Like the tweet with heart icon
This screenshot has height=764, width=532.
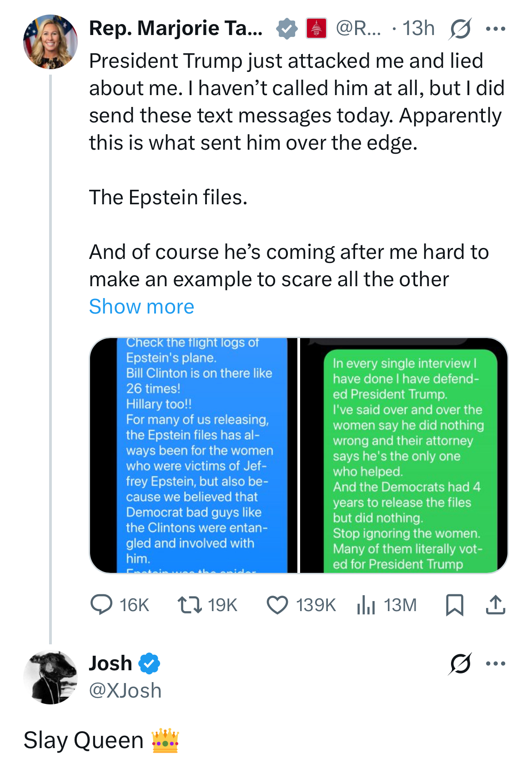(277, 605)
